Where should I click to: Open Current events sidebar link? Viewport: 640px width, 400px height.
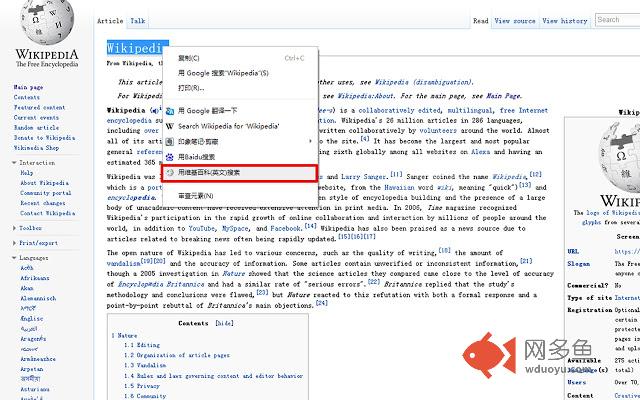(x=36, y=118)
